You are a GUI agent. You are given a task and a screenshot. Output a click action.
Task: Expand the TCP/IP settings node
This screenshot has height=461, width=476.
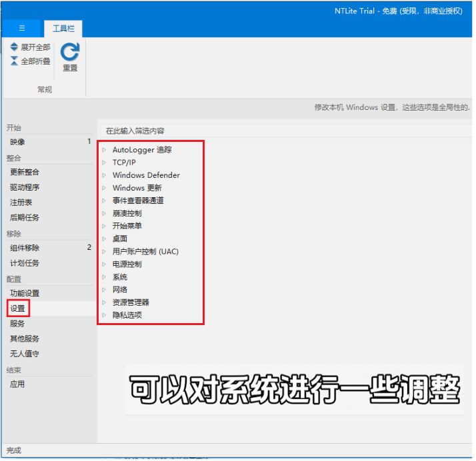(x=104, y=163)
